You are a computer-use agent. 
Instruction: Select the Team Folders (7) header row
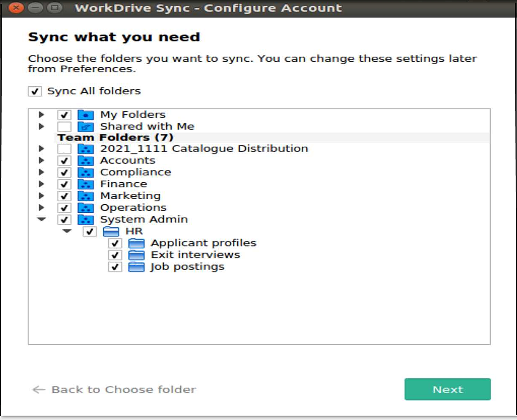tap(273, 137)
